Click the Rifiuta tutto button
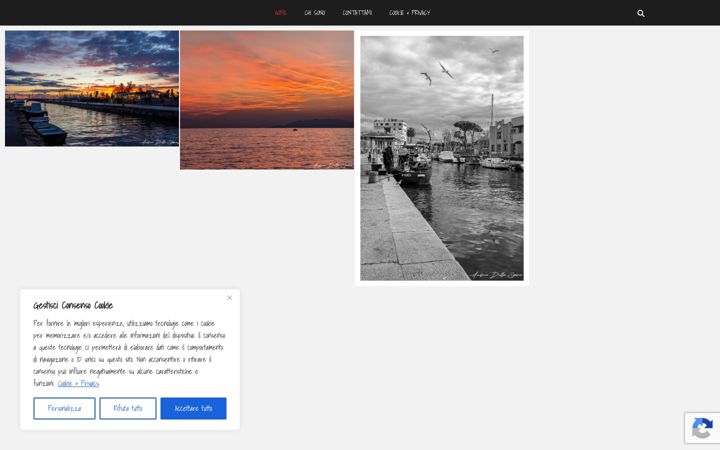 pyautogui.click(x=128, y=408)
